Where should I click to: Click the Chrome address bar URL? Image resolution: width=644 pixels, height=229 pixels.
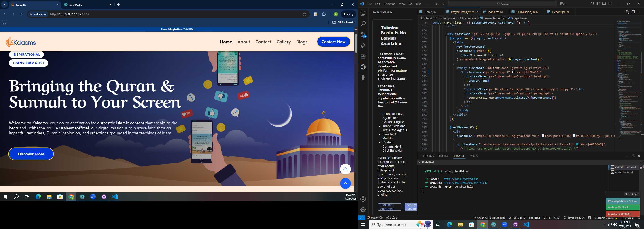click(69, 14)
